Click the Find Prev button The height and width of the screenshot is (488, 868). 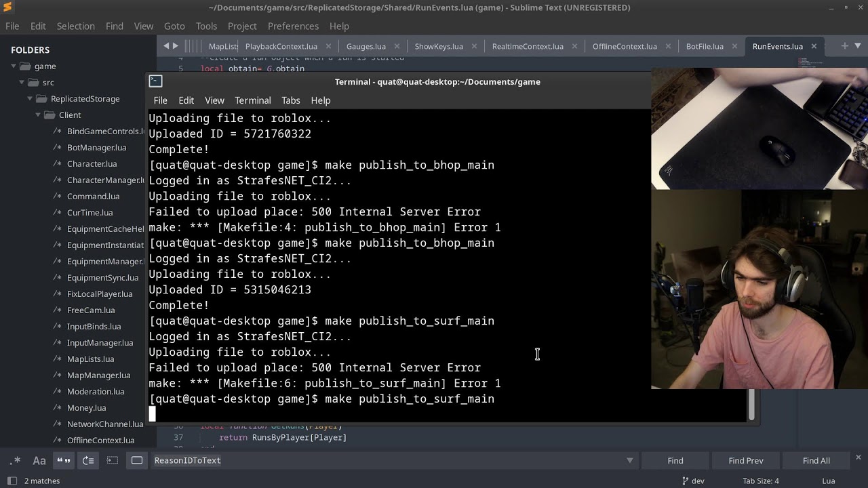pyautogui.click(x=746, y=460)
